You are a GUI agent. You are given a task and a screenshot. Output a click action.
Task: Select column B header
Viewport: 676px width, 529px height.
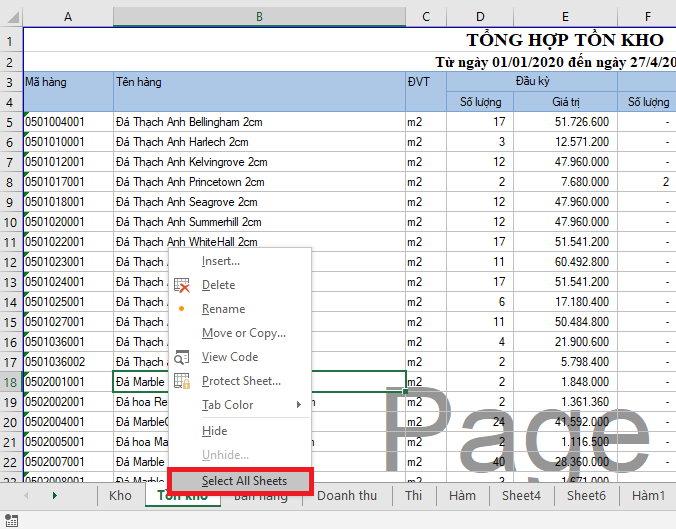(x=259, y=17)
